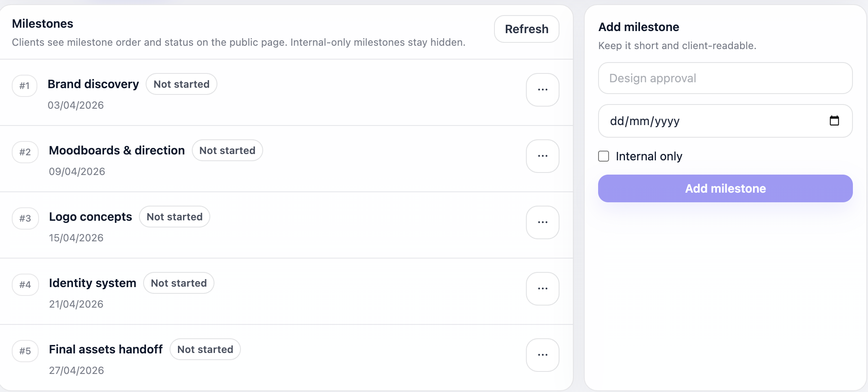This screenshot has width=868, height=392.
Task: Open the three-dot menu for Identity system
Action: 542,289
